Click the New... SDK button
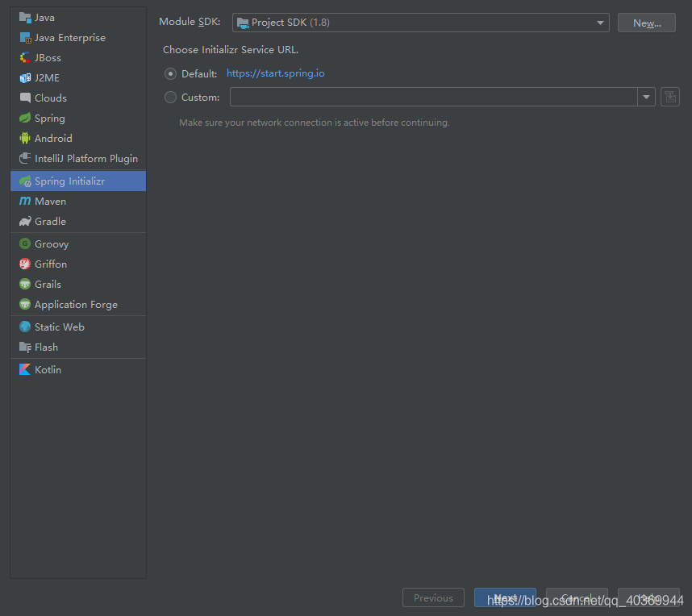The image size is (692, 616). click(647, 23)
